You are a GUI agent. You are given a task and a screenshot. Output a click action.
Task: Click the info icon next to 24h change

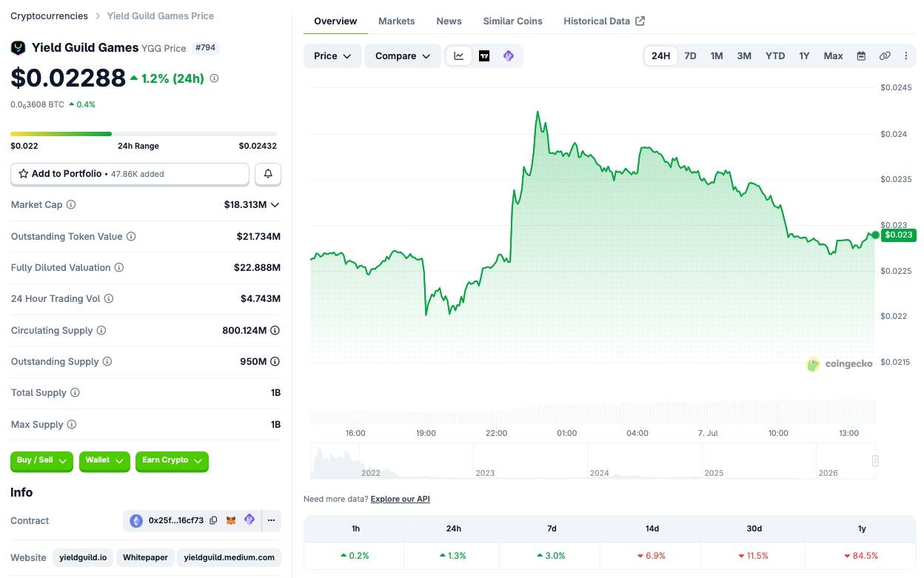tap(214, 78)
